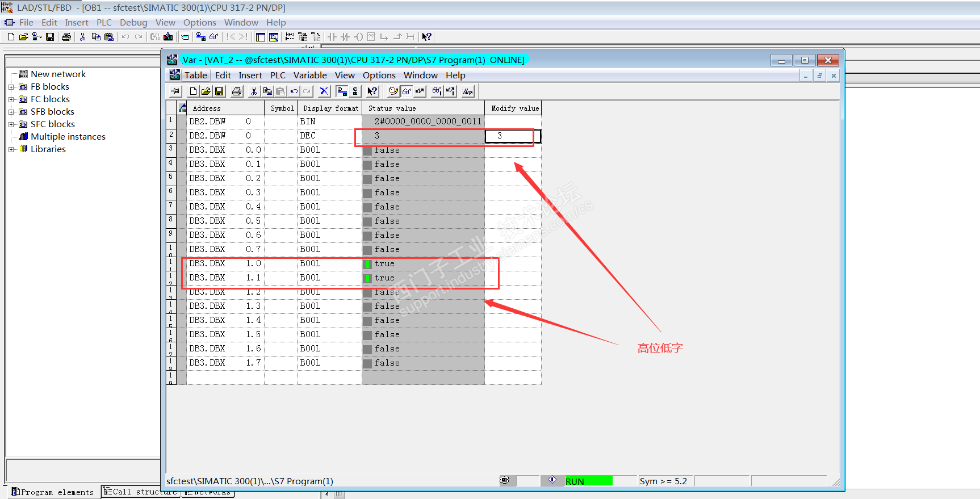
Task: Cut selection in the Var toolbar
Action: (x=254, y=91)
